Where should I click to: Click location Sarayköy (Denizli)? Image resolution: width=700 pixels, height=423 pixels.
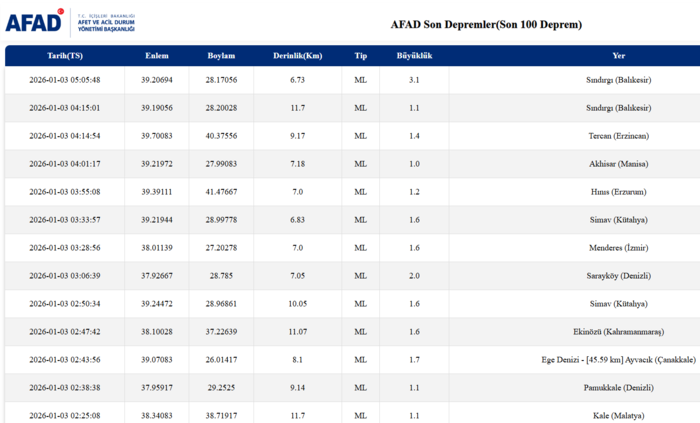click(x=618, y=276)
